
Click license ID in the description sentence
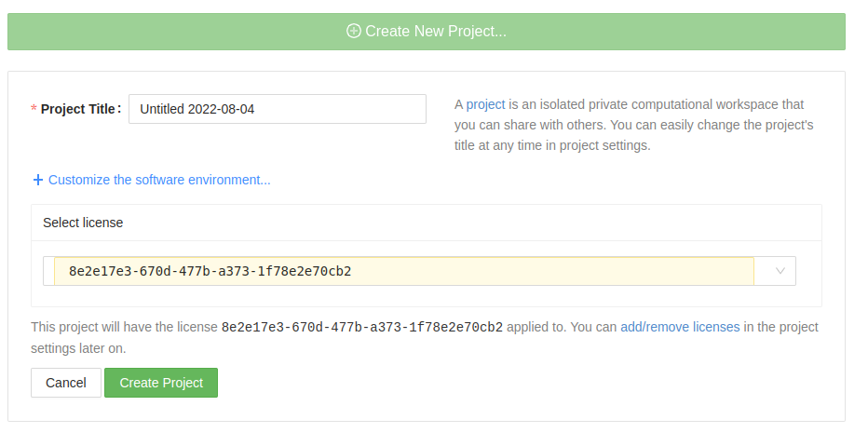[x=362, y=327]
